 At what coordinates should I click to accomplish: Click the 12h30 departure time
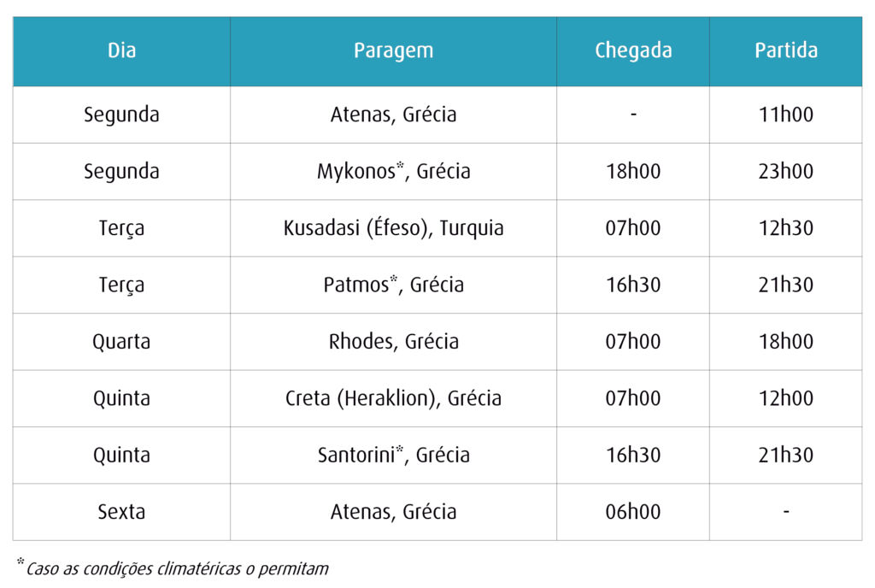[x=786, y=228]
